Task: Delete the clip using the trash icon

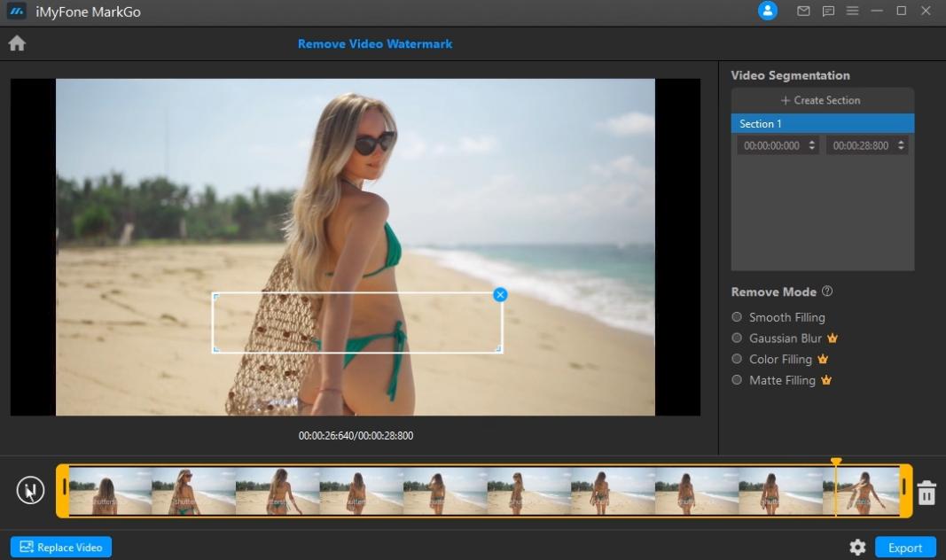Action: pos(926,493)
